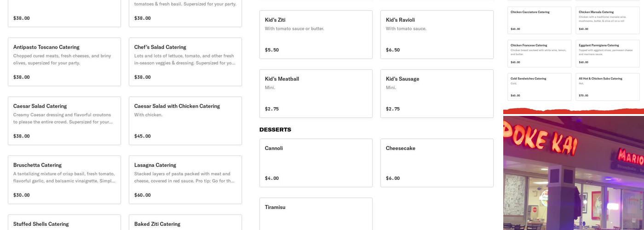Select the Lasagna Catering card
This screenshot has height=230, width=644.
[185, 179]
